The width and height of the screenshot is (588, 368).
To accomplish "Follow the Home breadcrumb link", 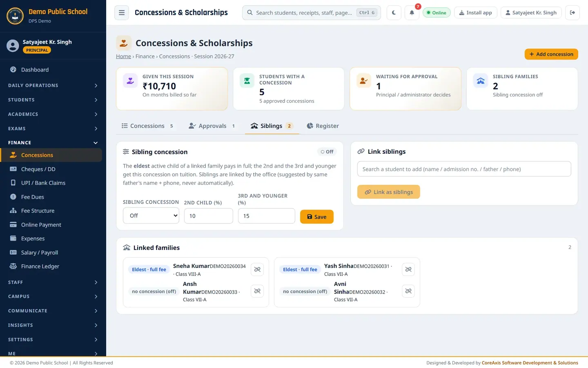I will 123,56.
